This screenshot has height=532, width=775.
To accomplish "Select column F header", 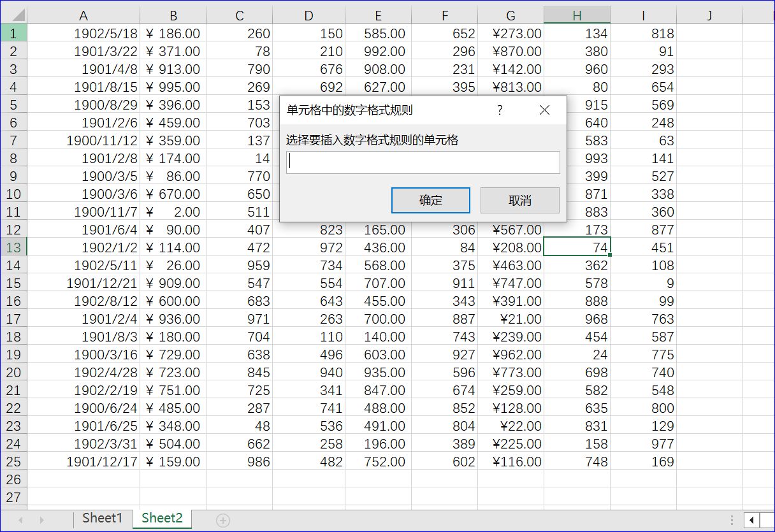I will coord(445,15).
